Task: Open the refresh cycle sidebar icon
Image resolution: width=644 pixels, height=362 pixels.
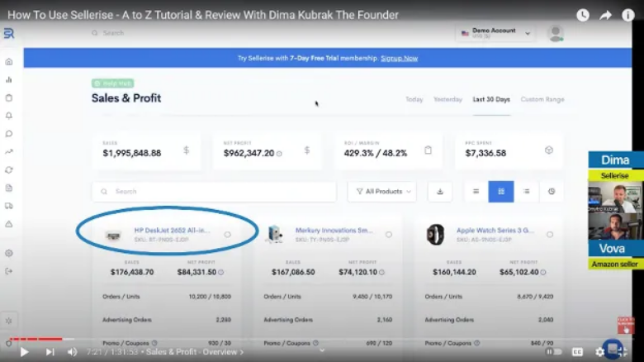Action: tap(8, 170)
